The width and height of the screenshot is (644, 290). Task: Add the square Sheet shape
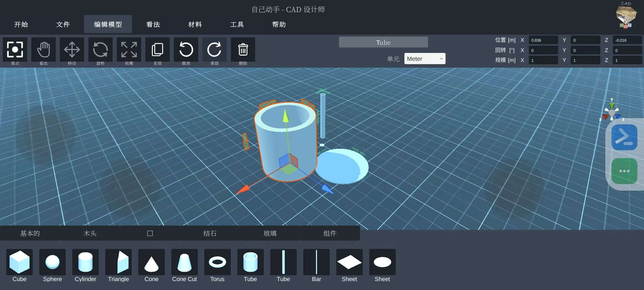click(x=349, y=262)
